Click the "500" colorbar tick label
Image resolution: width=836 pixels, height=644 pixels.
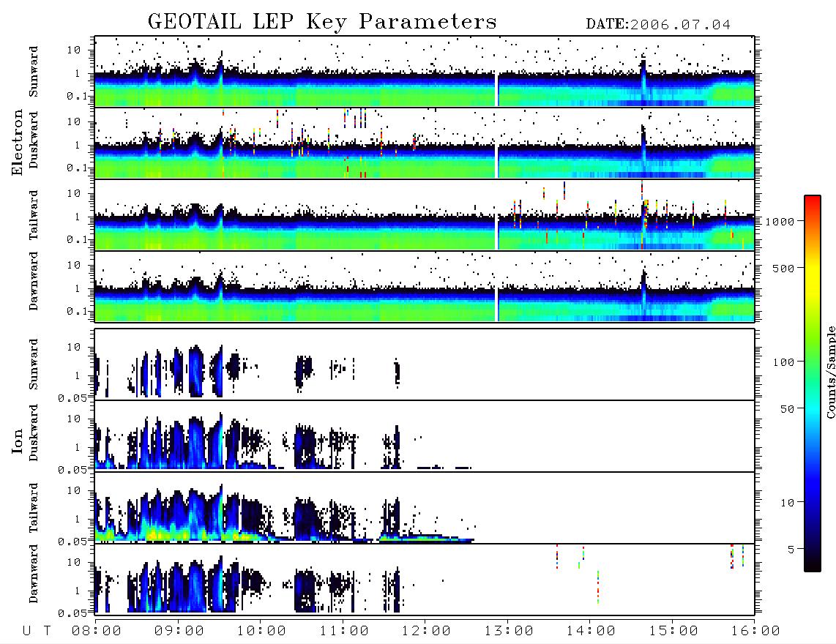[x=784, y=268]
